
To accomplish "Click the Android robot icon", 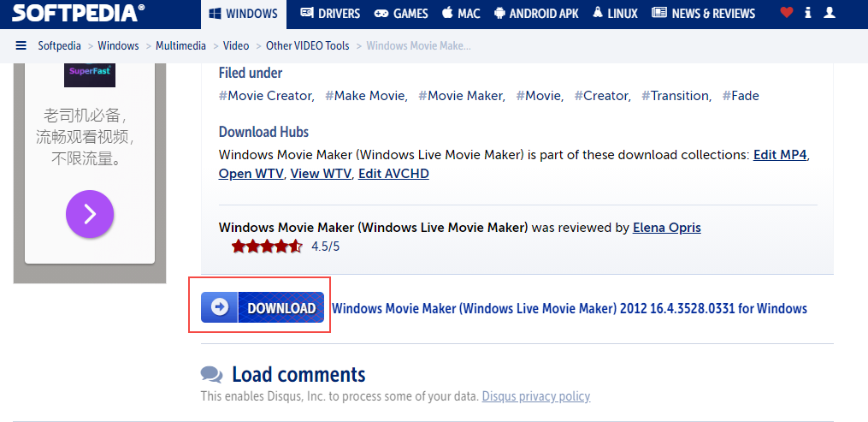I will coord(499,13).
